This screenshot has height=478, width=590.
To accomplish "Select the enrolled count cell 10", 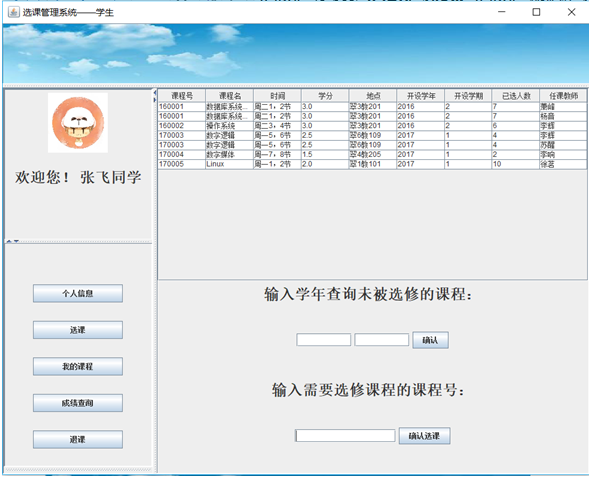I will click(516, 164).
